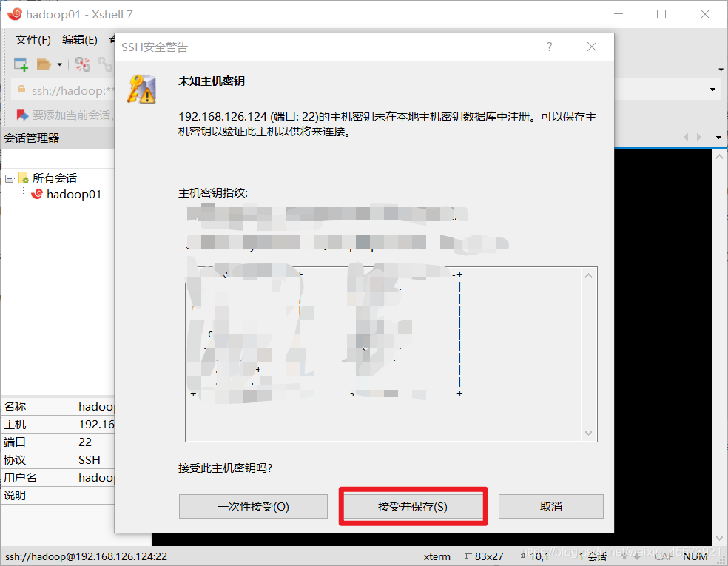Image resolution: width=728 pixels, height=566 pixels.
Task: Open the 编辑(E) menu
Action: coord(79,39)
